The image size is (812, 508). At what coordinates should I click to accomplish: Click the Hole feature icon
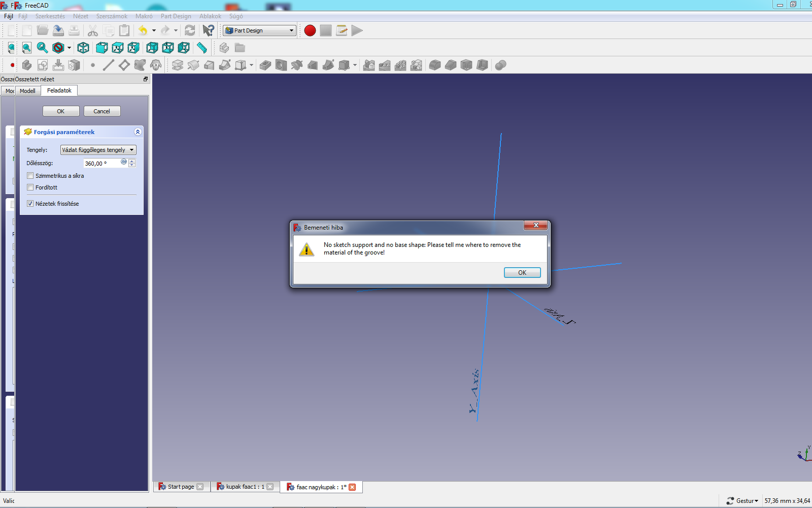(x=281, y=65)
